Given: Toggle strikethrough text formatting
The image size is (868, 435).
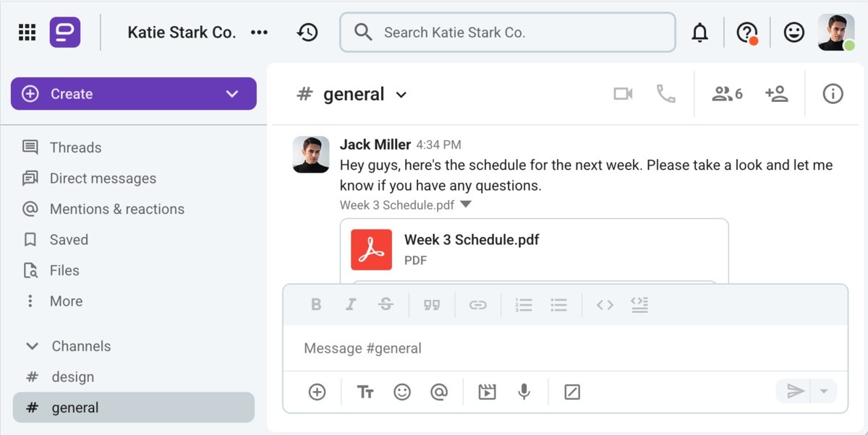Looking at the screenshot, I should coord(386,305).
